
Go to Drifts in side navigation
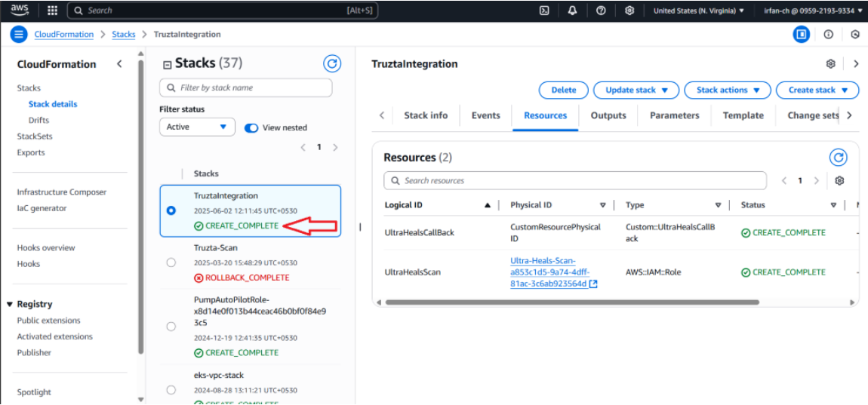point(38,120)
